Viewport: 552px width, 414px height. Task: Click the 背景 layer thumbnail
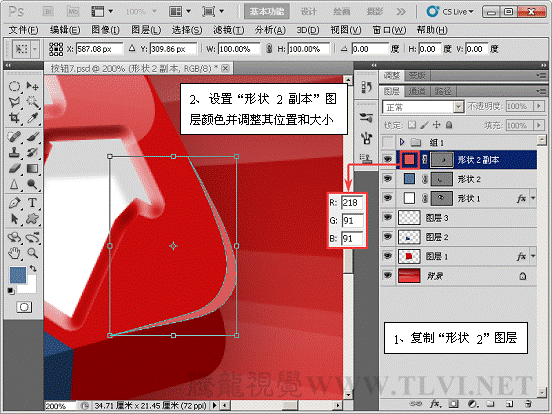[x=409, y=275]
